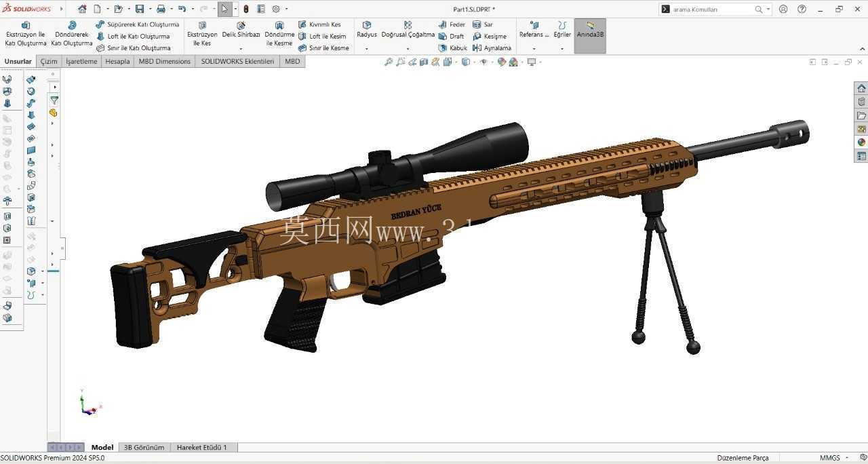Open the Hareket Etüdü 1 tab

tap(202, 447)
